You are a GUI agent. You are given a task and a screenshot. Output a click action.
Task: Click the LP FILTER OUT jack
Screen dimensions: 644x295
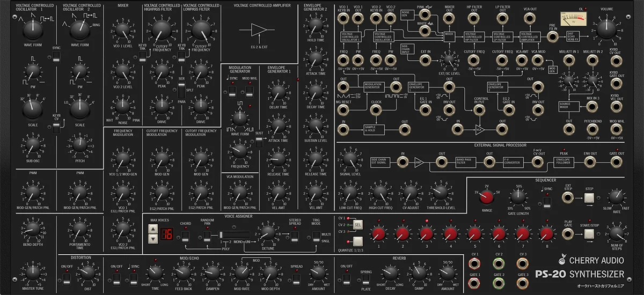tap(503, 18)
